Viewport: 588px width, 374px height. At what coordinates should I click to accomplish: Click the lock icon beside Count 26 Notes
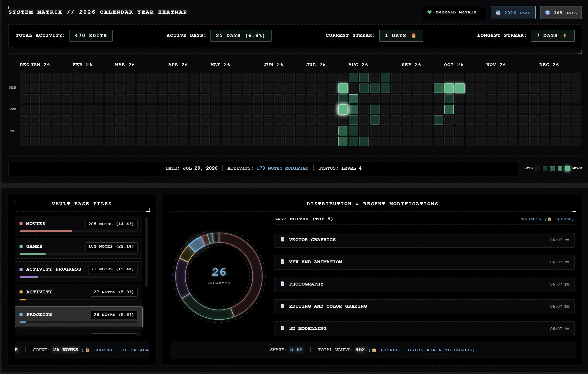(x=87, y=350)
